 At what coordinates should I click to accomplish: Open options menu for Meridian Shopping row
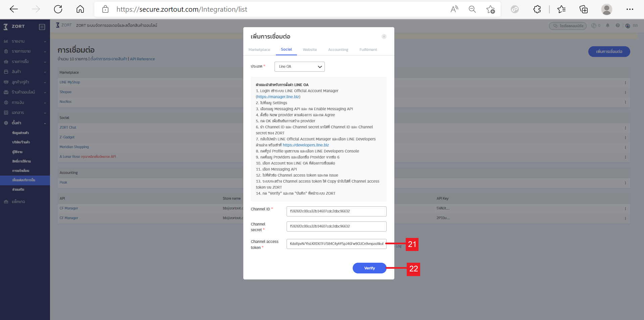(x=625, y=147)
